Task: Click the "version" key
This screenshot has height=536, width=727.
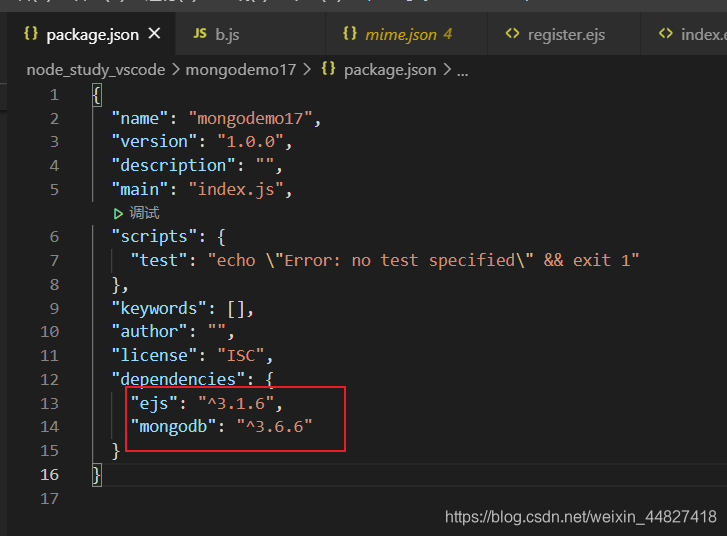Action: 154,141
